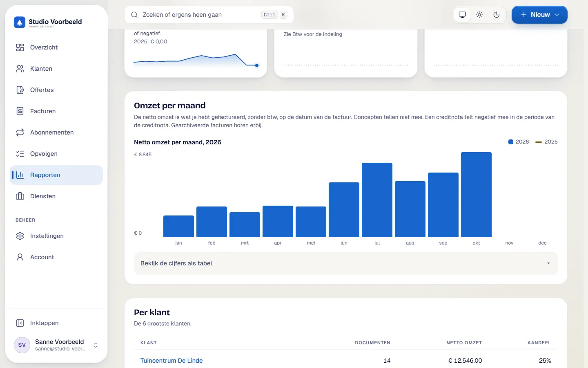588x368 pixels.
Task: Go to the Klanten page
Action: [x=56, y=69]
